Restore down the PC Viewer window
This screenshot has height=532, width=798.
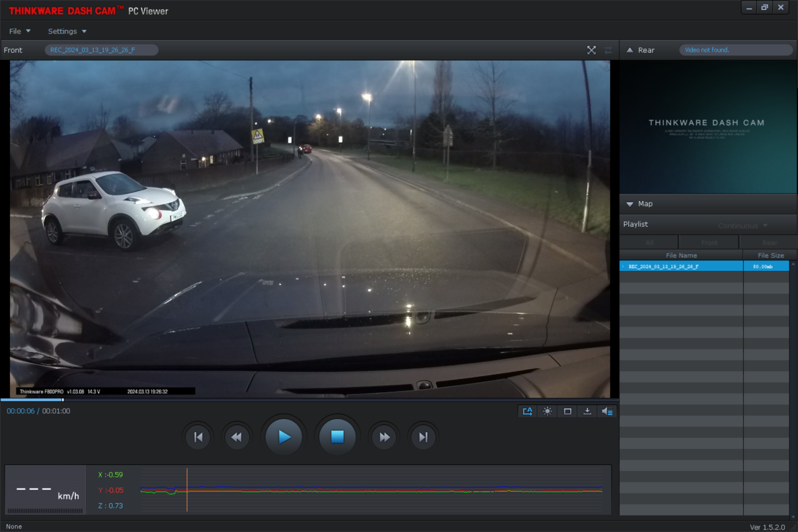[765, 7]
